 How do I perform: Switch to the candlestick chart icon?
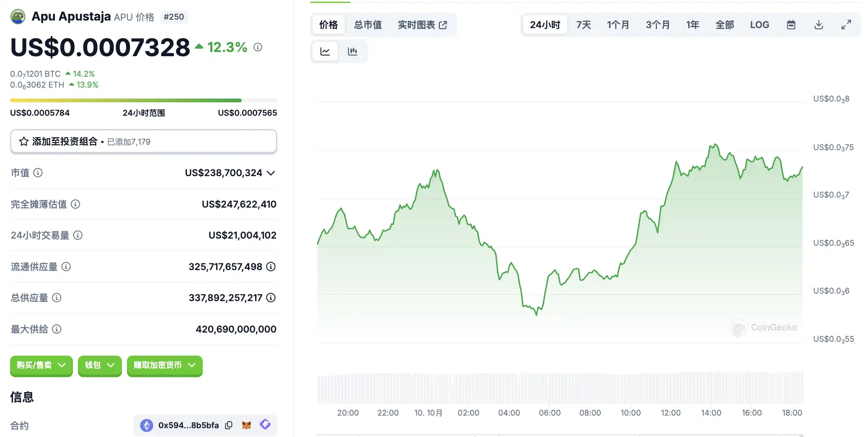pos(352,52)
